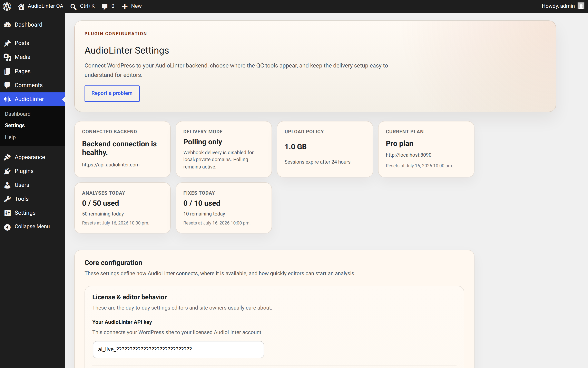Select AudioLinter submenu Settings
Image resolution: width=588 pixels, height=368 pixels.
click(x=15, y=125)
